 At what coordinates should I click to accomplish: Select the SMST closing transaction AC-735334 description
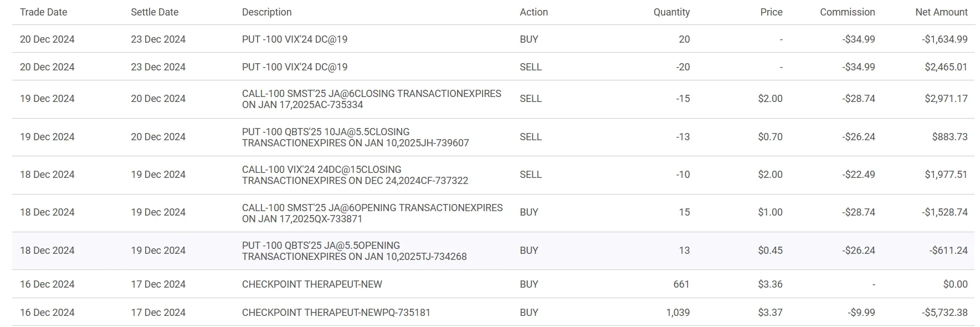pyautogui.click(x=371, y=99)
